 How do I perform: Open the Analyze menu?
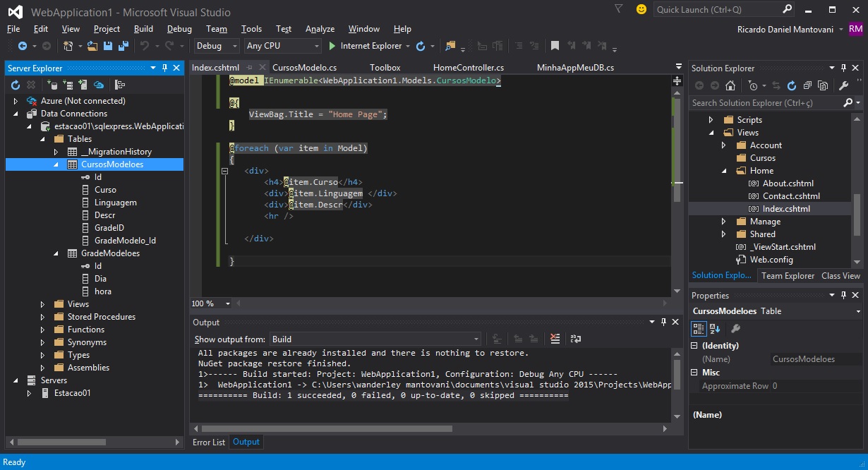[320, 29]
